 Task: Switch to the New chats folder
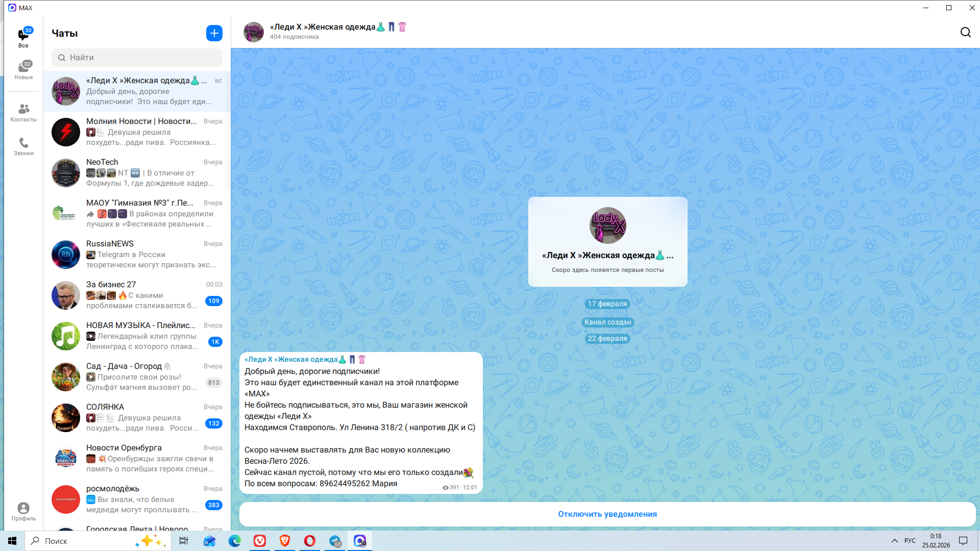coord(23,70)
